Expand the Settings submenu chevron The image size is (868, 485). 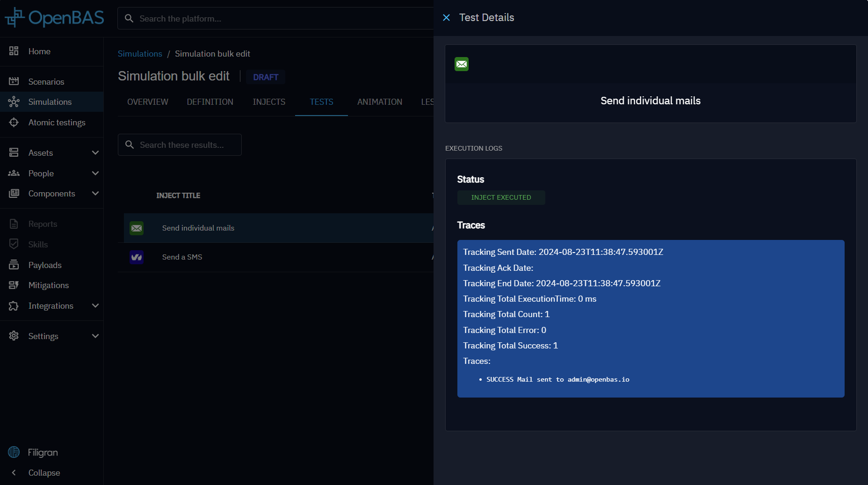tap(95, 336)
